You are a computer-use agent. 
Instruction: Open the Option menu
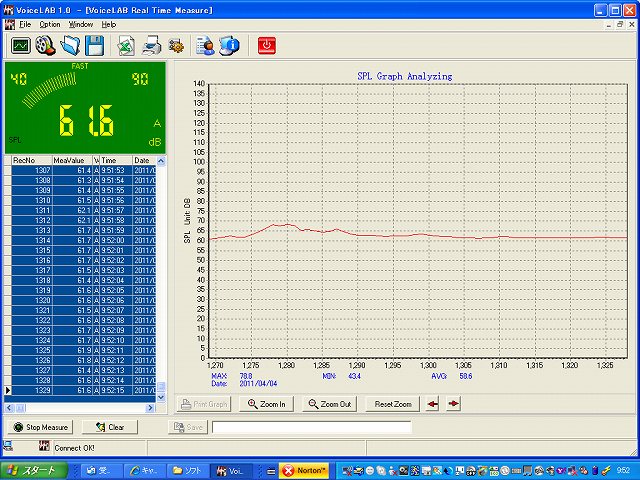click(50, 24)
